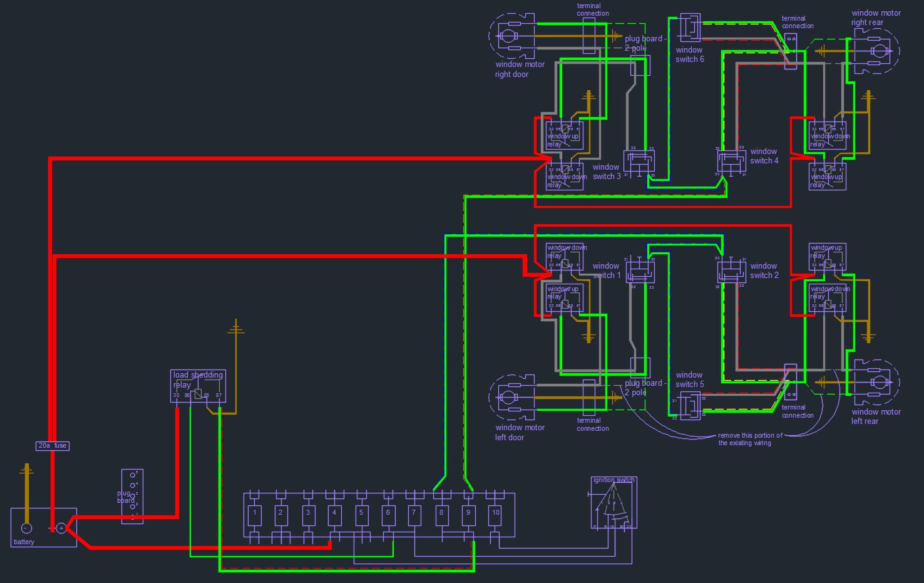Image resolution: width=924 pixels, height=583 pixels.
Task: Click the 'window motor right door' label
Action: tap(520, 69)
